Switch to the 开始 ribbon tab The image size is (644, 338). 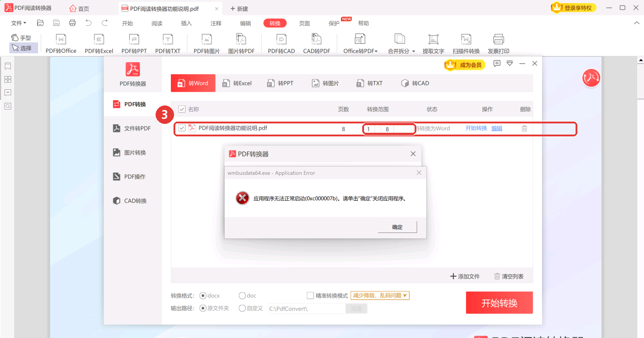click(127, 23)
